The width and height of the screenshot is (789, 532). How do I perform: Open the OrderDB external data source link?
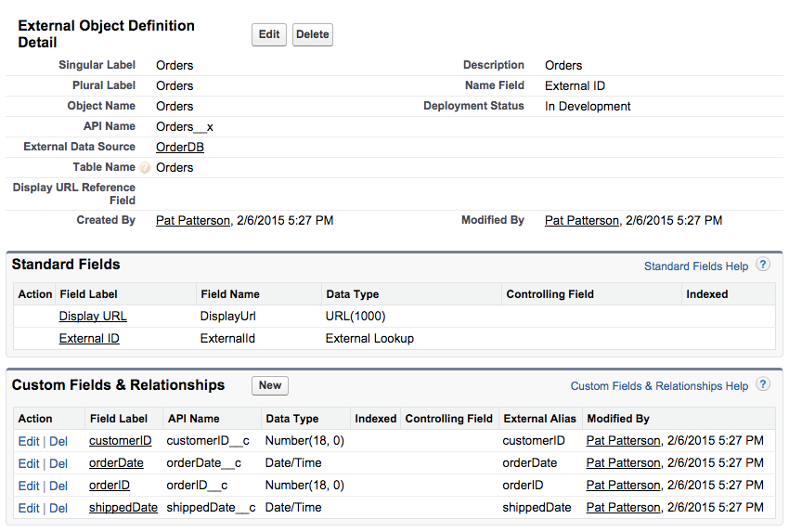coord(180,147)
